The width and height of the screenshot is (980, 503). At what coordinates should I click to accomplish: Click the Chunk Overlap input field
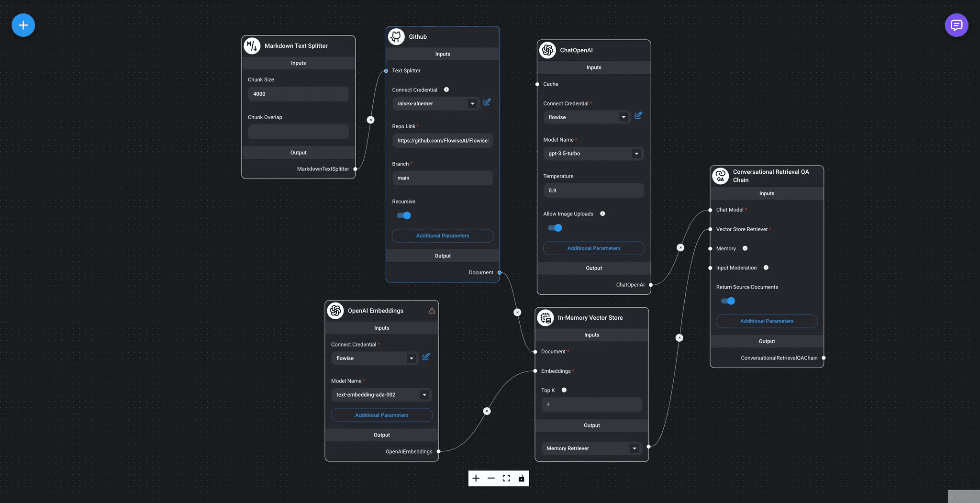tap(298, 132)
